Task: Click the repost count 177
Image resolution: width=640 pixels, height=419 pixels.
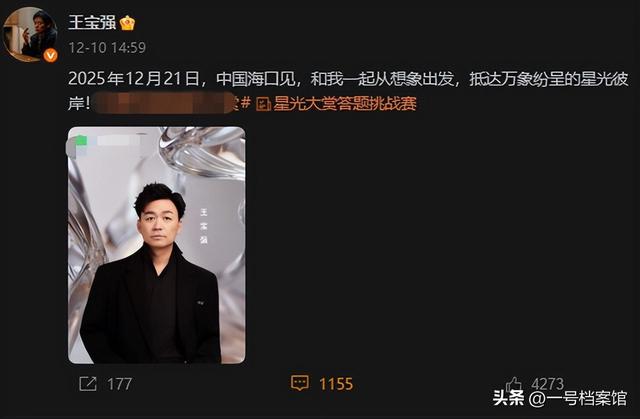Action: click(x=120, y=384)
